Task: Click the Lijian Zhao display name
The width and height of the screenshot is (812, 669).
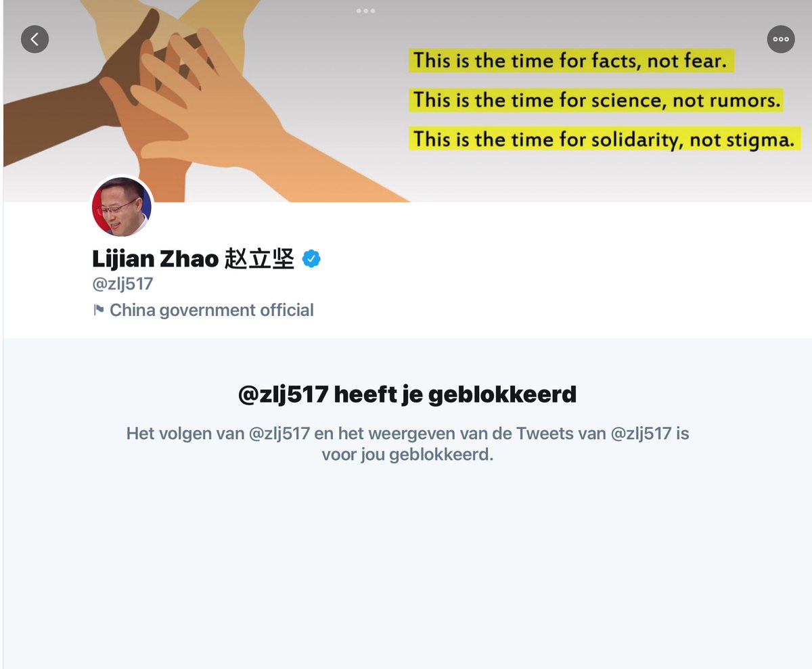Action: pyautogui.click(x=156, y=258)
